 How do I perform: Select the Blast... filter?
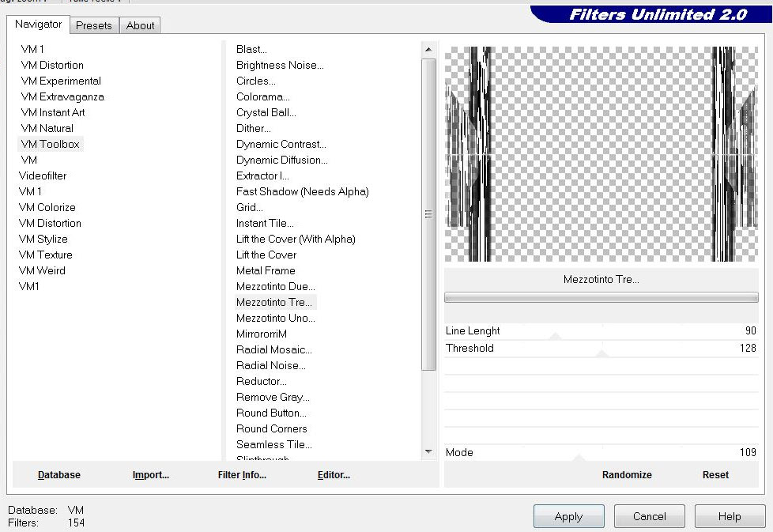pyautogui.click(x=251, y=49)
